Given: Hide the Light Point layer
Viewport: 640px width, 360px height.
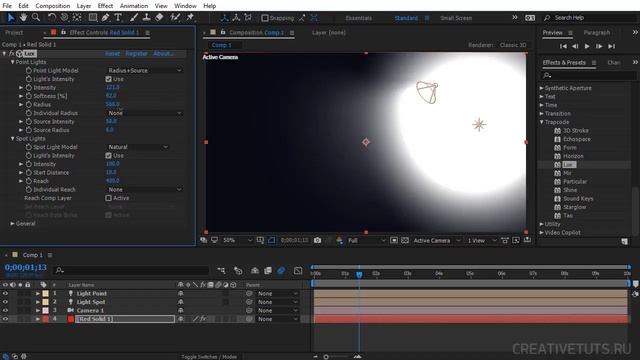Looking at the screenshot, I should 5,293.
